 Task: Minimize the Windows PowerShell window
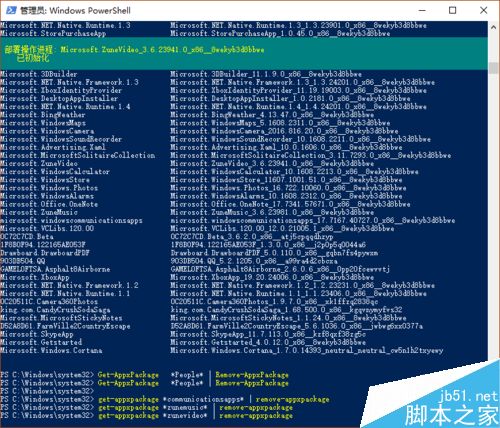(422, 10)
